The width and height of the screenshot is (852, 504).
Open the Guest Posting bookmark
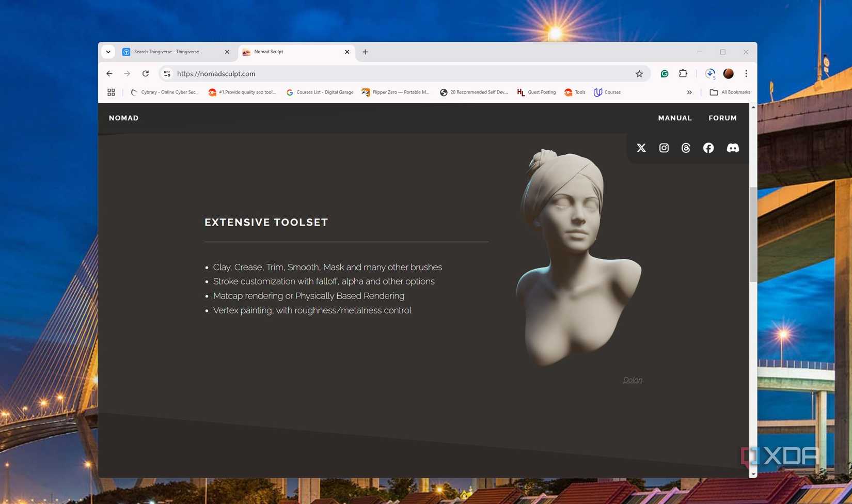pos(537,92)
